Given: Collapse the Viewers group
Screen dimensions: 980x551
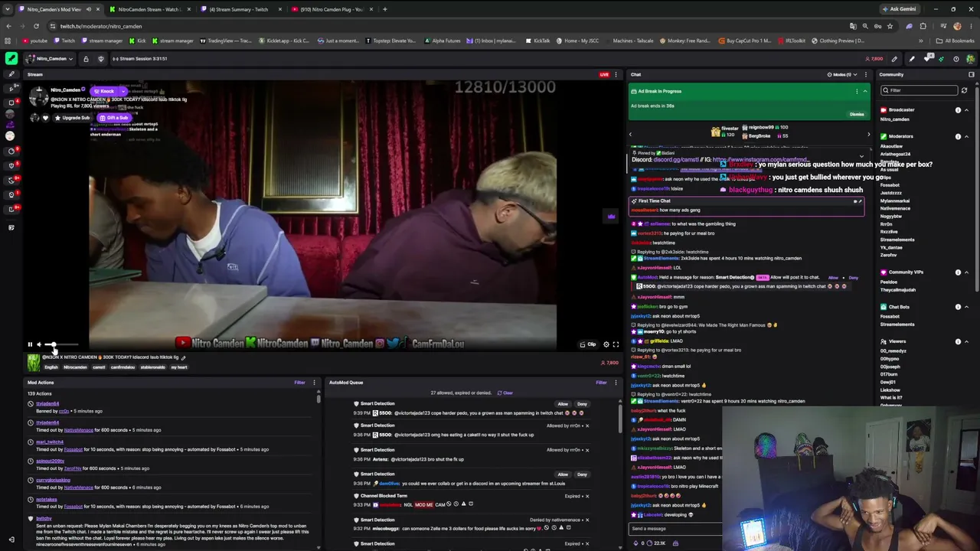Looking at the screenshot, I should pyautogui.click(x=966, y=341).
